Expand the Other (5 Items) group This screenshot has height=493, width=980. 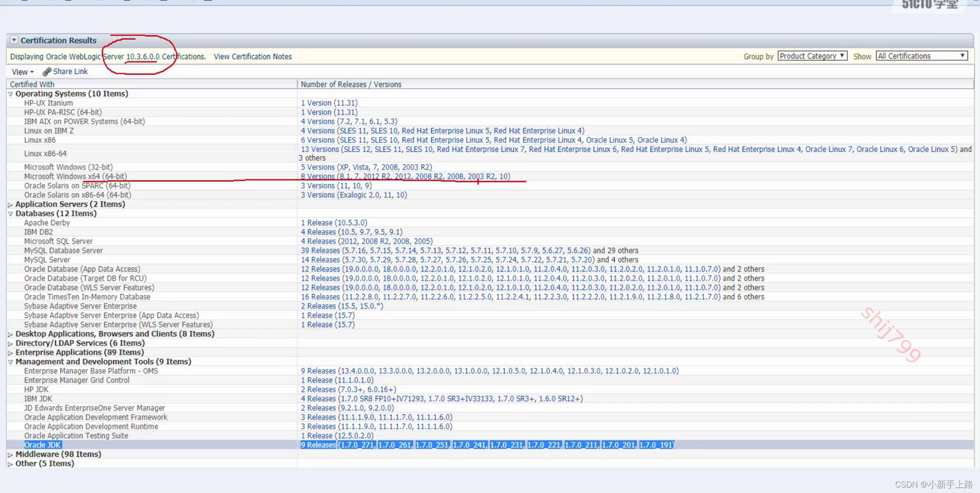pyautogui.click(x=10, y=464)
